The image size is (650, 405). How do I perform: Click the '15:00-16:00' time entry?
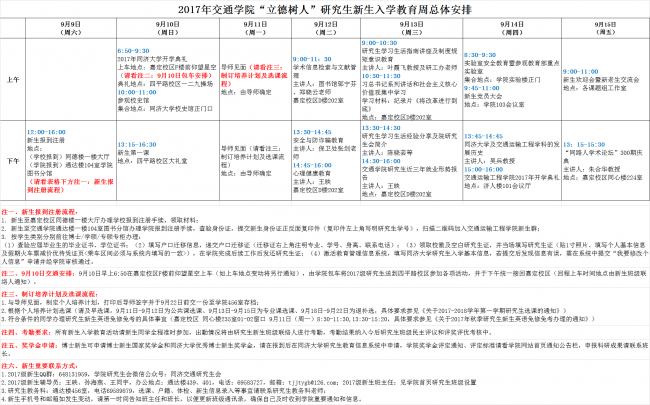click(483, 169)
